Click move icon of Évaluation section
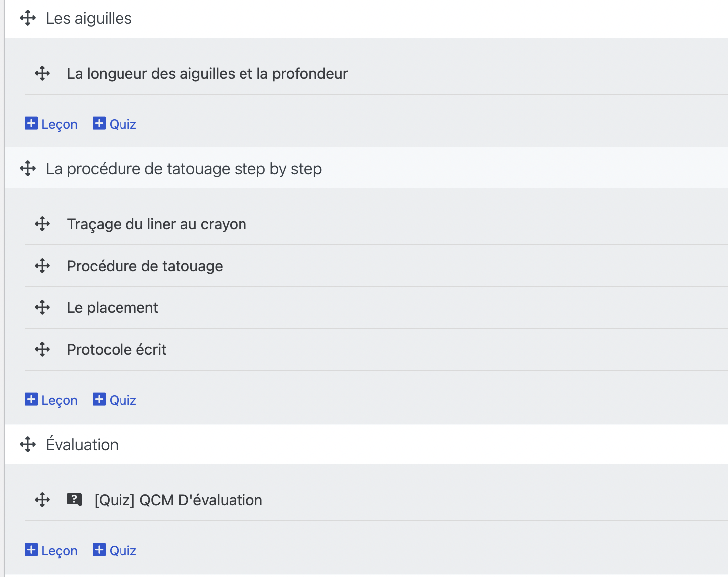 point(28,444)
